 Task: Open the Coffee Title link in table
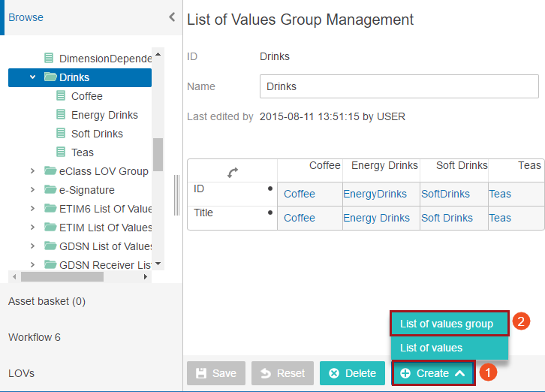pyautogui.click(x=300, y=218)
